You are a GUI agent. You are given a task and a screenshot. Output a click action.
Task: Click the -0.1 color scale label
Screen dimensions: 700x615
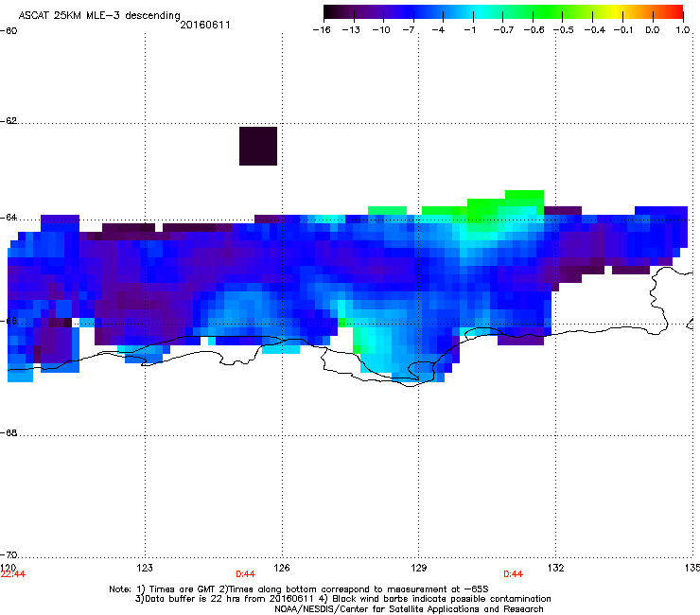[x=623, y=30]
